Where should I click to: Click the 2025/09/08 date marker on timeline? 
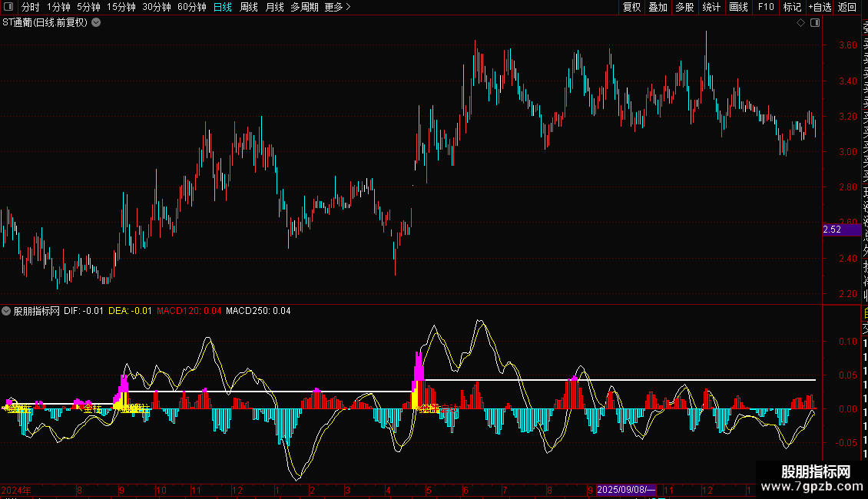click(626, 490)
